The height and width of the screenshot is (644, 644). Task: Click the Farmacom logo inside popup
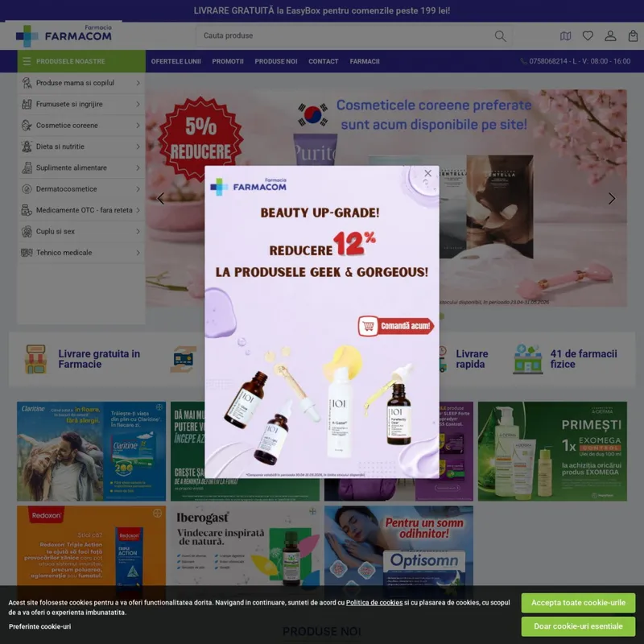click(x=248, y=187)
